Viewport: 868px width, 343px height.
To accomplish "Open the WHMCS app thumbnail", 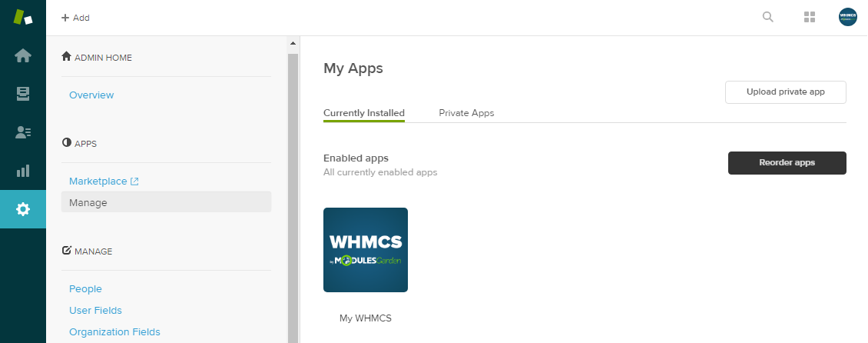I will click(366, 250).
